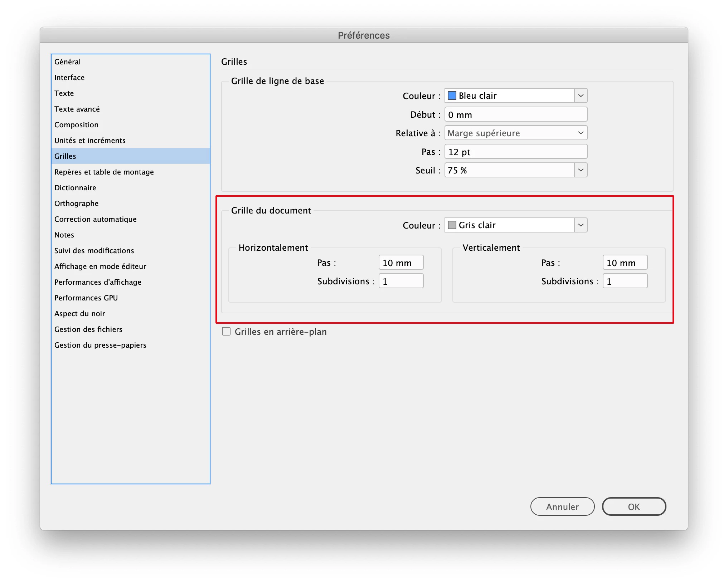728x583 pixels.
Task: Click the Annuler button
Action: point(562,506)
